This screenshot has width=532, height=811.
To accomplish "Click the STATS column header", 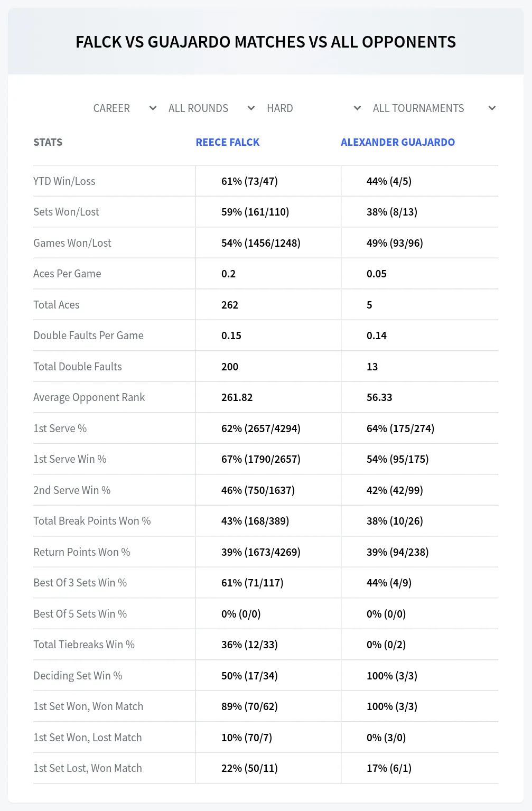I will (x=48, y=142).
